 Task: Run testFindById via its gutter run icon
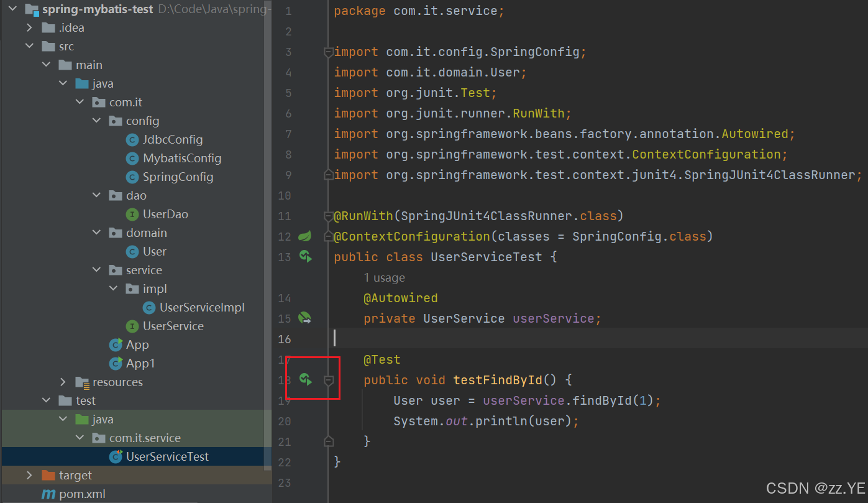point(305,379)
